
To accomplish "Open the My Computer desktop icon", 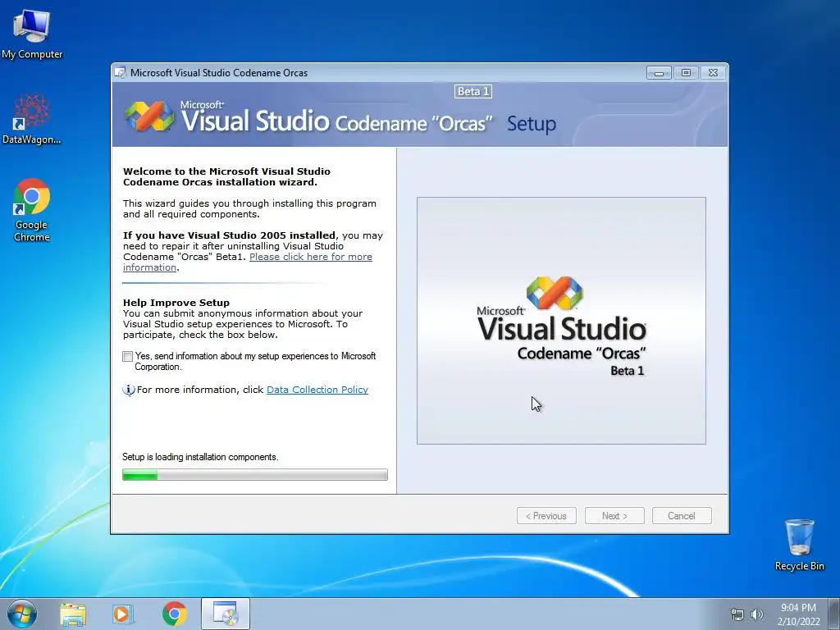I will [x=32, y=34].
